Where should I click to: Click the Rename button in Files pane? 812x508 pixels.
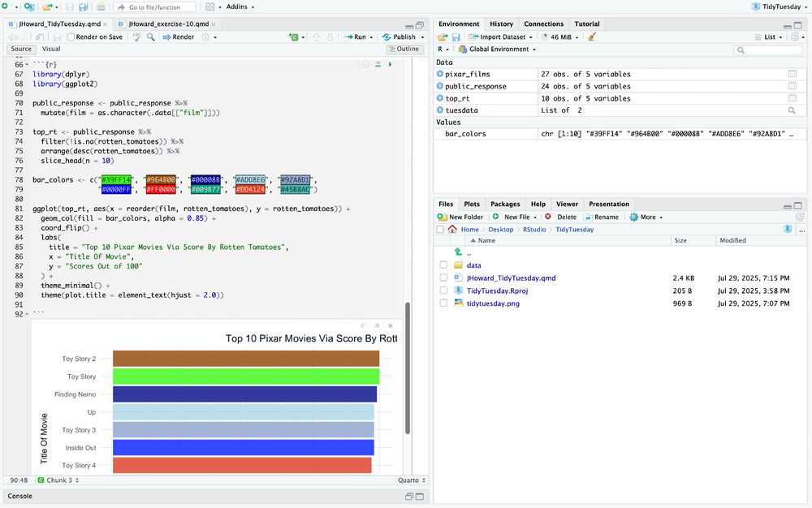[601, 217]
